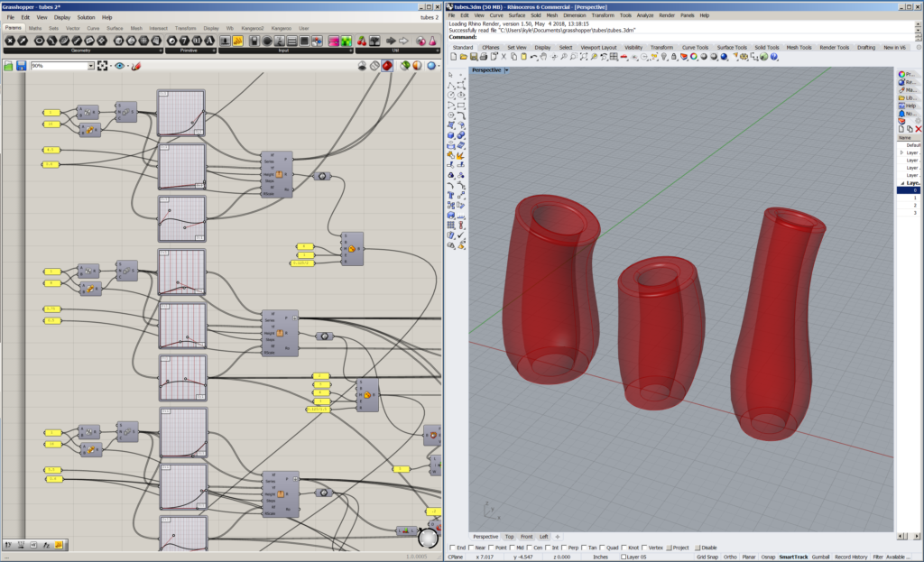The width and height of the screenshot is (924, 562).
Task: Click the Zoom Extents icon in Grasshopper
Action: point(102,66)
